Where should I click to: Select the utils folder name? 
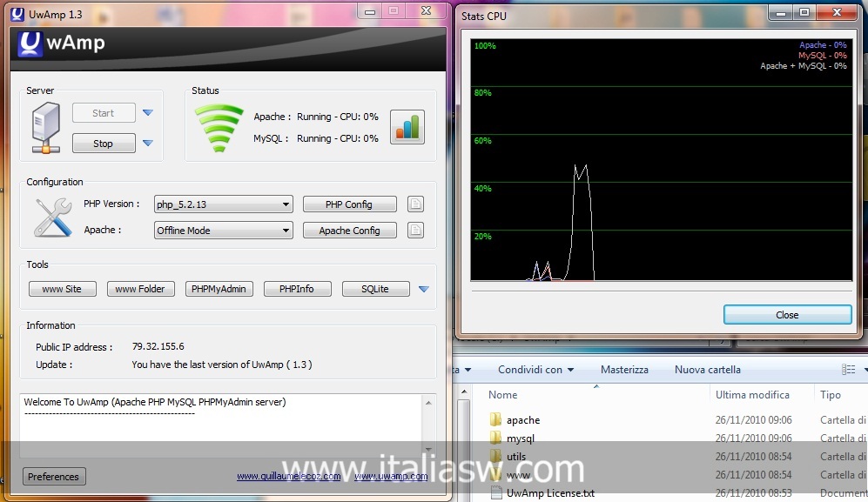[x=516, y=457]
